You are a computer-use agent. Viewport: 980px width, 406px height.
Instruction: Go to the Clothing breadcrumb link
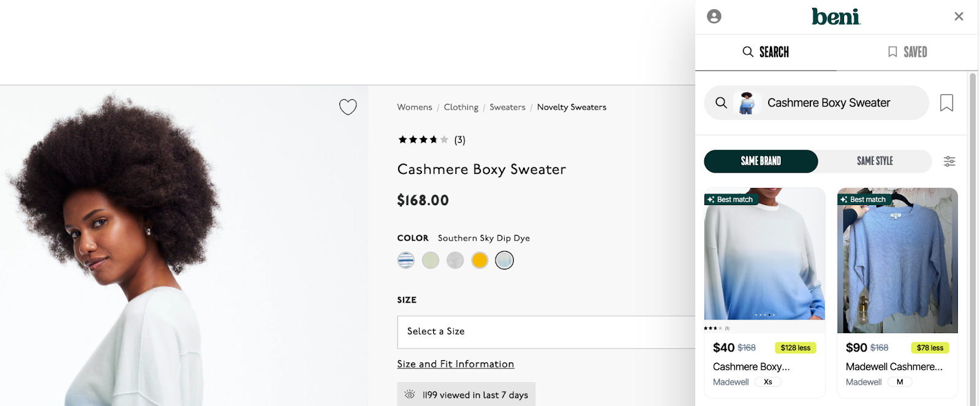[461, 107]
